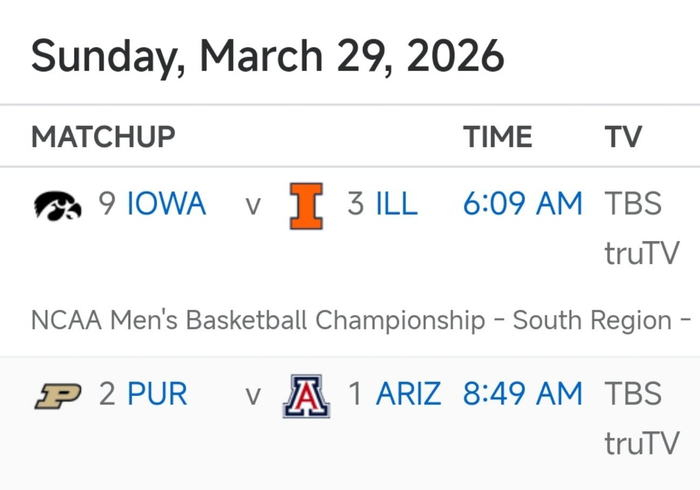The width and height of the screenshot is (700, 490).
Task: Click the Purdue team logo
Action: pyautogui.click(x=57, y=395)
